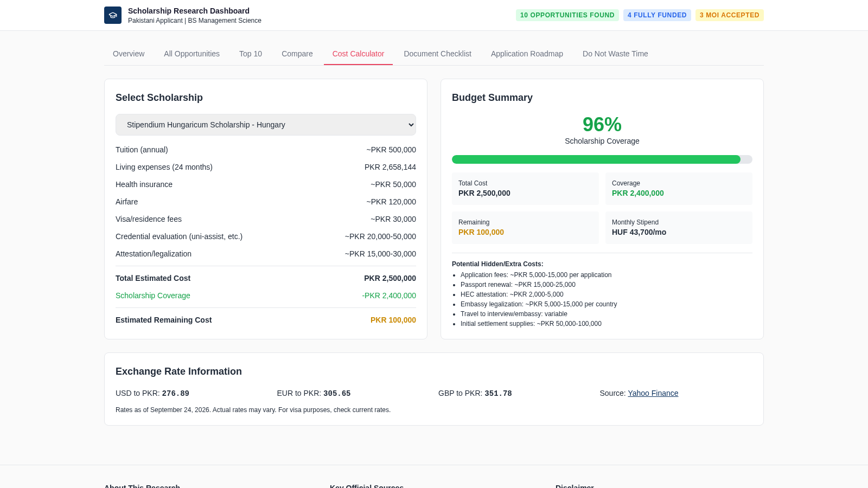Click the Scholarship Research Dashboard title
The image size is (868, 488).
point(189,11)
